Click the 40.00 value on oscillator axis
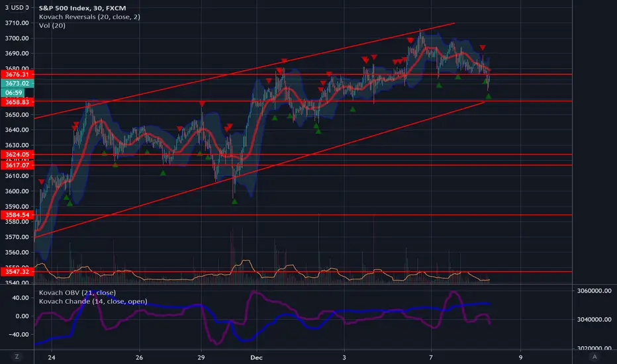This screenshot has width=617, height=364. point(21,298)
